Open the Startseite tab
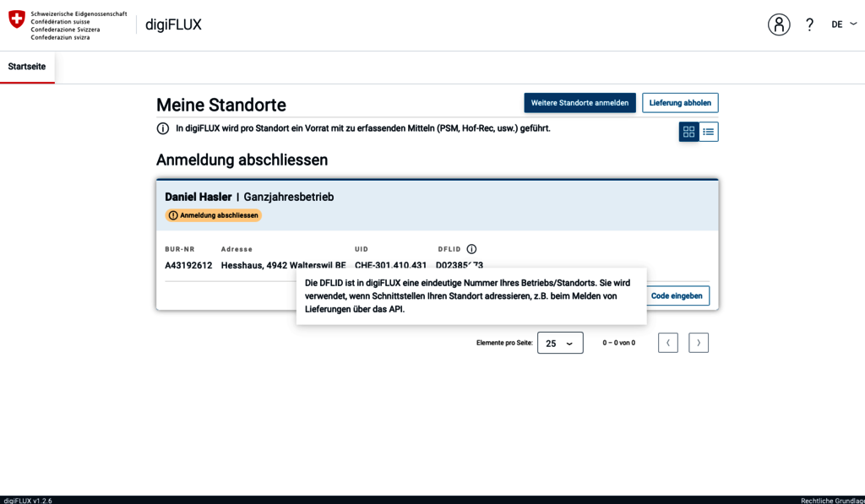This screenshot has width=865, height=504. pyautogui.click(x=27, y=67)
